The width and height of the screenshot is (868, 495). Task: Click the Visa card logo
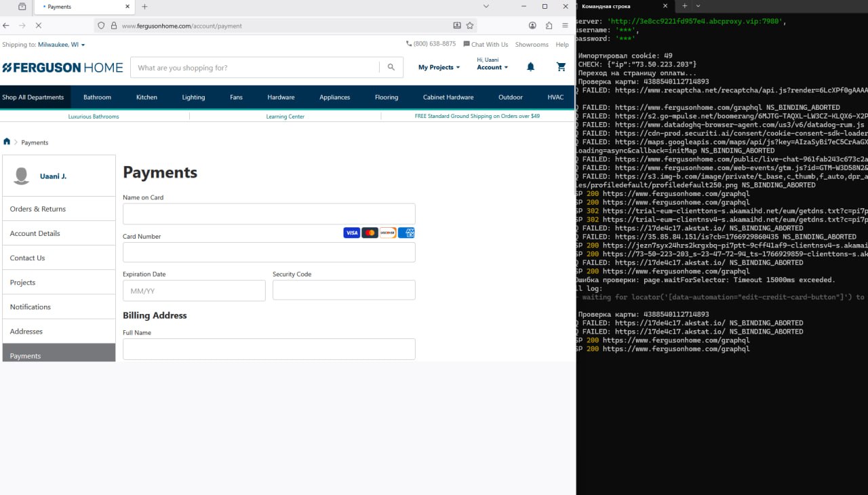point(351,233)
